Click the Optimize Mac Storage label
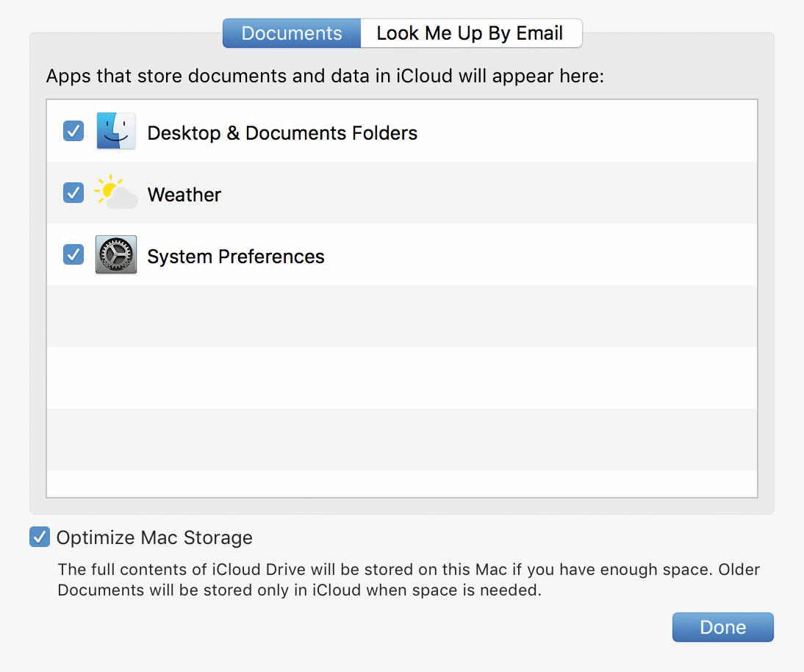Image resolution: width=804 pixels, height=672 pixels. (154, 537)
